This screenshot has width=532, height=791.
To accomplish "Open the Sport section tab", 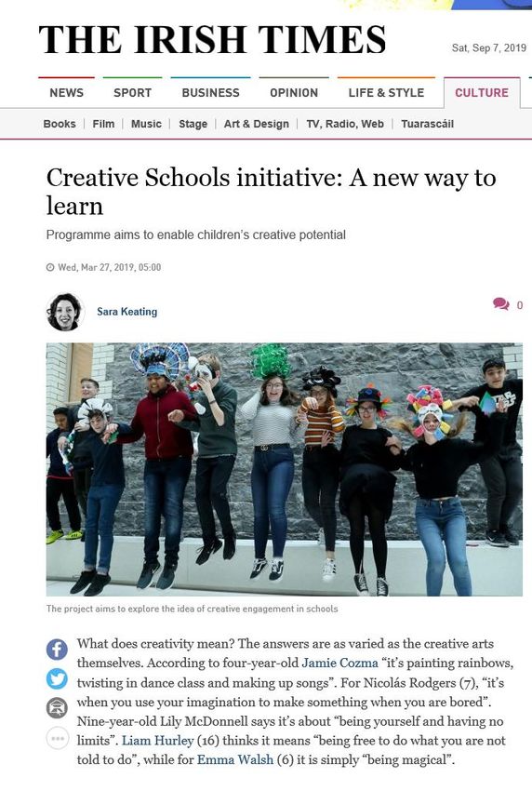I will click(132, 93).
